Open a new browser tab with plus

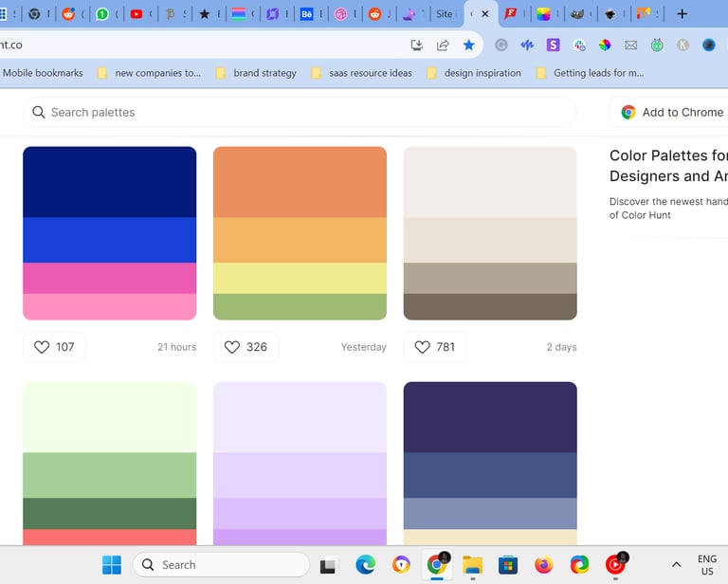click(x=682, y=14)
